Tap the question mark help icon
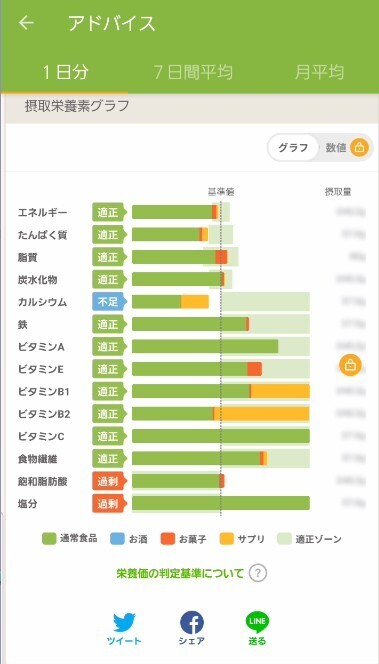Image resolution: width=379 pixels, height=664 pixels. click(x=258, y=574)
